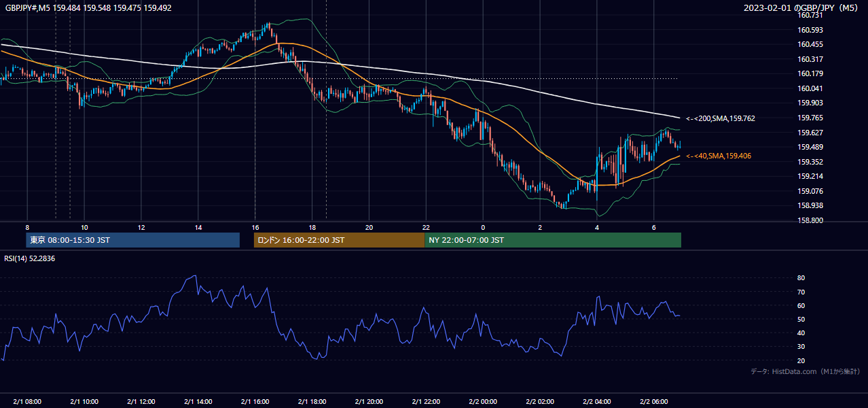Click the bottom date label 2/1 08:00
The width and height of the screenshot is (868, 408).
27,401
